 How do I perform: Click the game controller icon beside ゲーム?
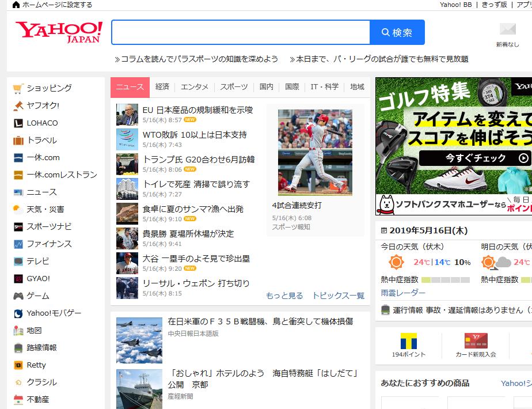[18, 296]
